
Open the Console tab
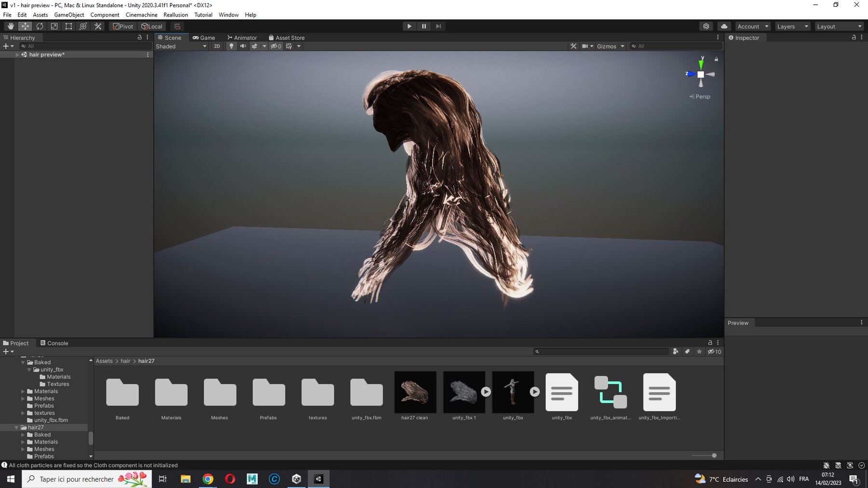(x=54, y=343)
